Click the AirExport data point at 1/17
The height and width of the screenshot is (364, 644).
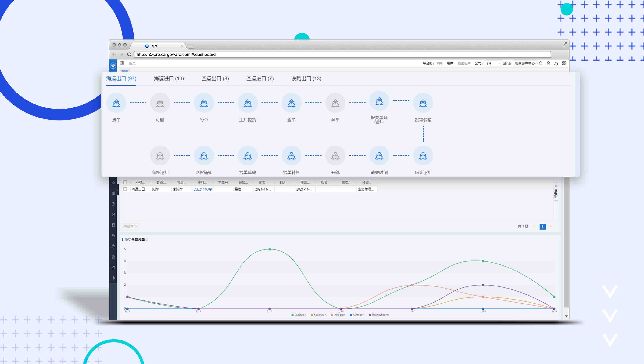412,285
